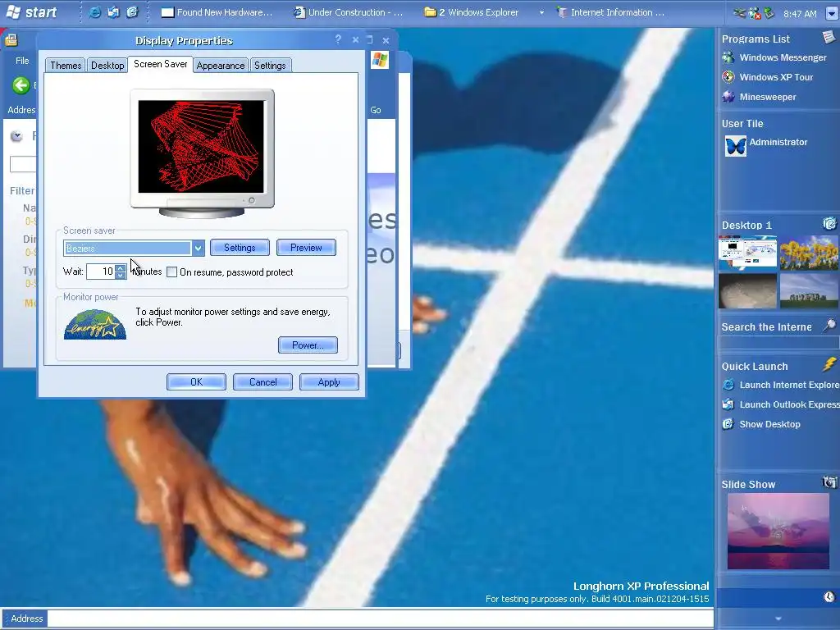Click the Energy Star logo
Screen dimensions: 840x630
tap(95, 324)
